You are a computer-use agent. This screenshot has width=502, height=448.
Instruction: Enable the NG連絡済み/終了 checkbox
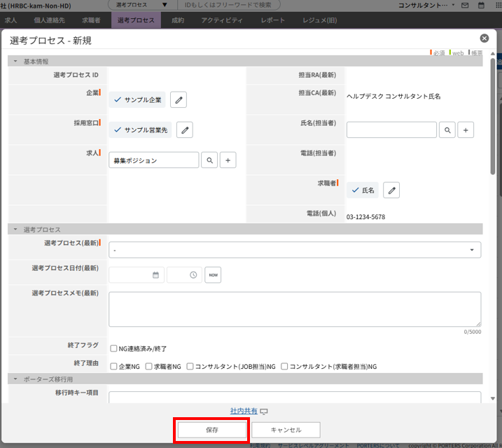[113, 349]
